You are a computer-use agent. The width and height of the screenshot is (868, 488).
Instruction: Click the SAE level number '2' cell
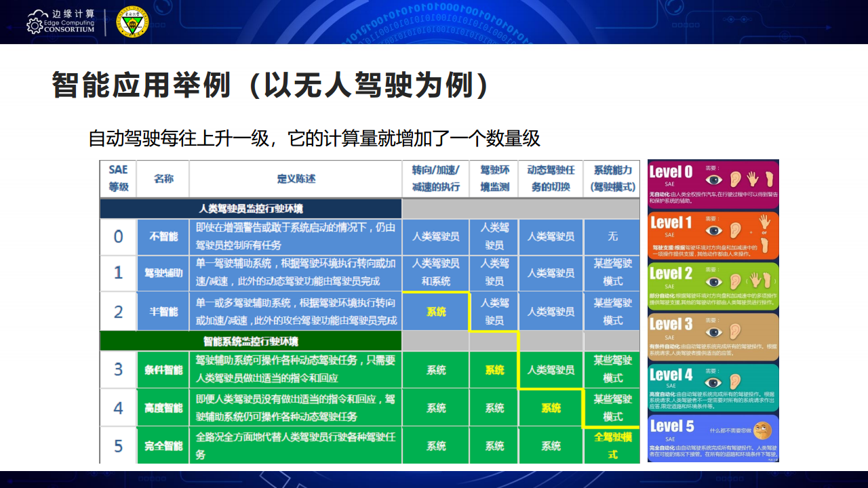point(118,311)
